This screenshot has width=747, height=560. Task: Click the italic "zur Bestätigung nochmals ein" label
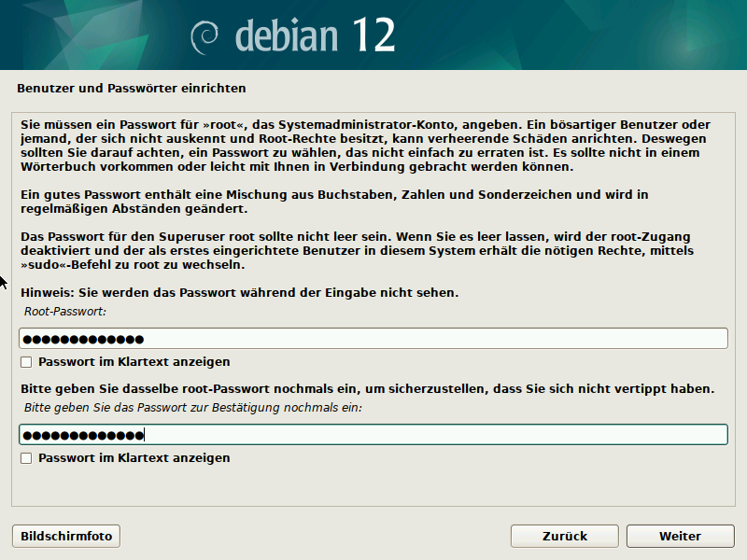click(192, 408)
